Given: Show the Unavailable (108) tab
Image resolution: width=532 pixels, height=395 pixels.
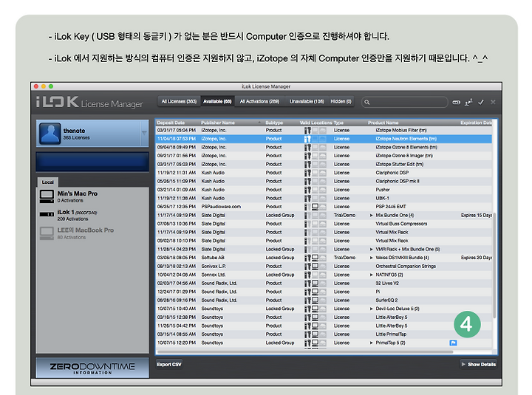Looking at the screenshot, I should (x=307, y=101).
